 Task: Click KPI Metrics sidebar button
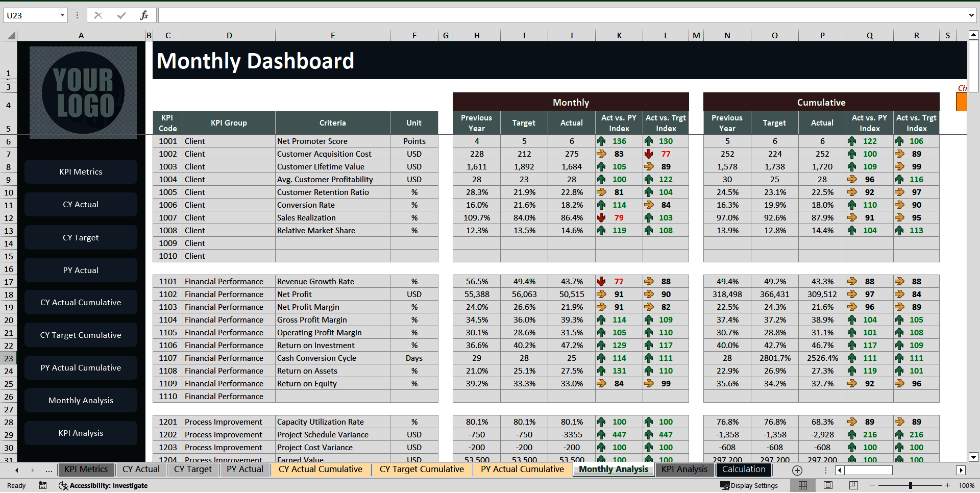(x=81, y=172)
